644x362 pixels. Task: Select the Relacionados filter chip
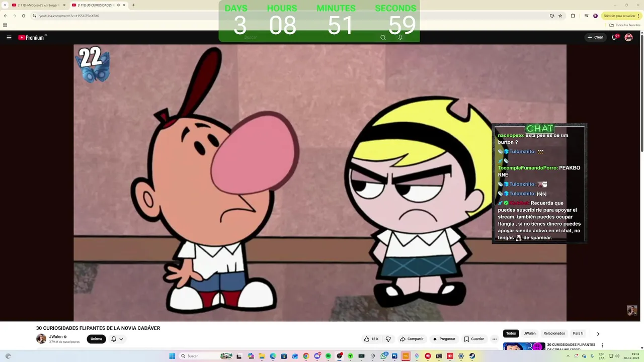(x=554, y=333)
